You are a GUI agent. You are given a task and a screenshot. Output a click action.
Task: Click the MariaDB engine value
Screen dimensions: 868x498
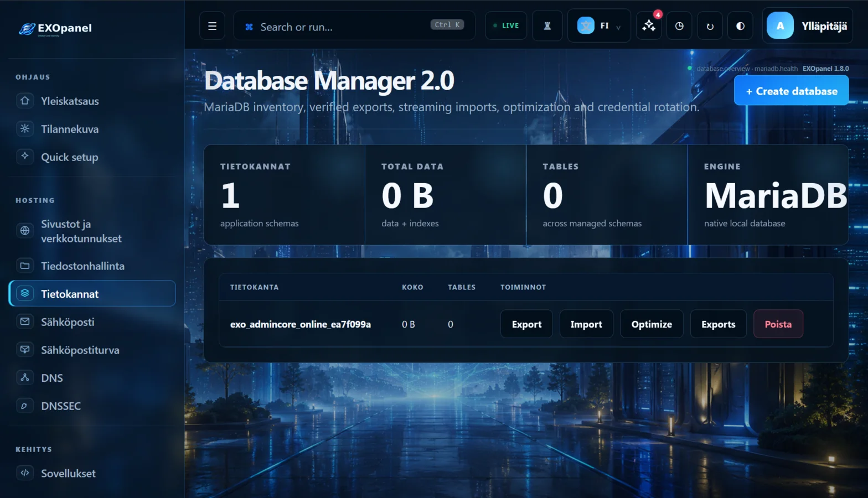pos(776,196)
